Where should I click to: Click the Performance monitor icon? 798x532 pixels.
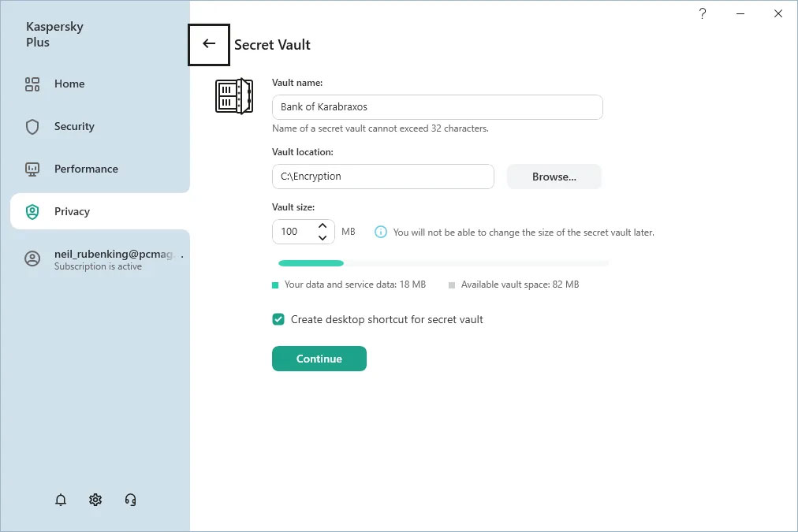pos(32,169)
